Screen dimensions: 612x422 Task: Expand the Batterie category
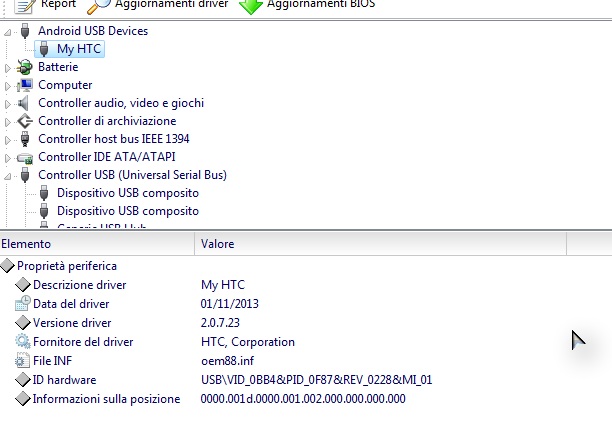point(9,67)
